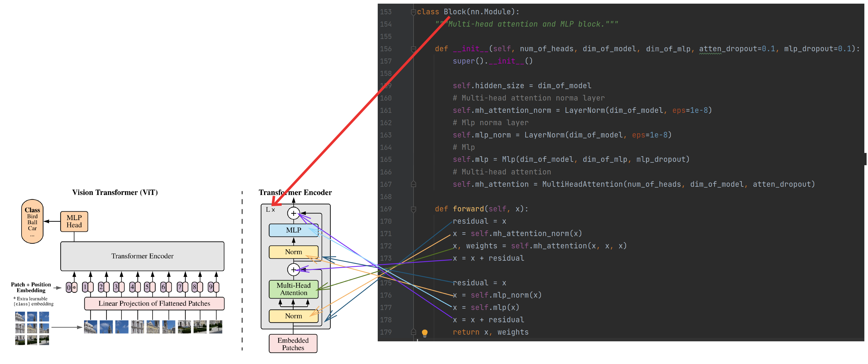Collapse the __init__ method fold marker
The height and width of the screenshot is (364, 868).
[414, 49]
